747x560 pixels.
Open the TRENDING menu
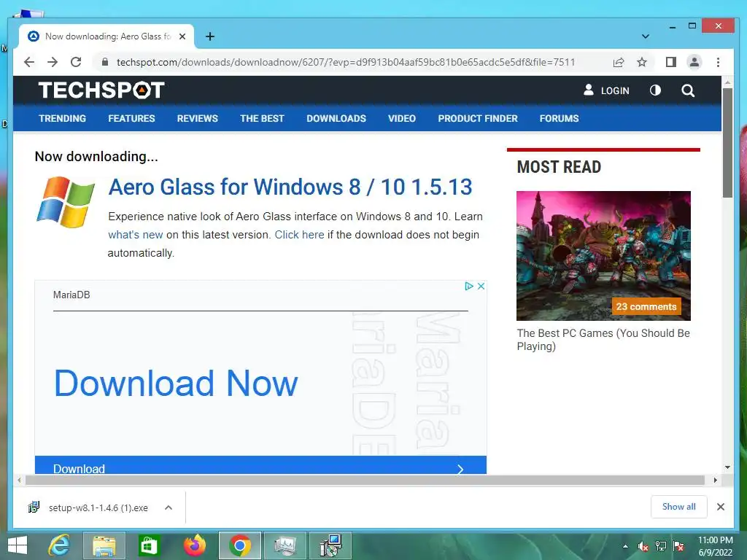point(63,118)
